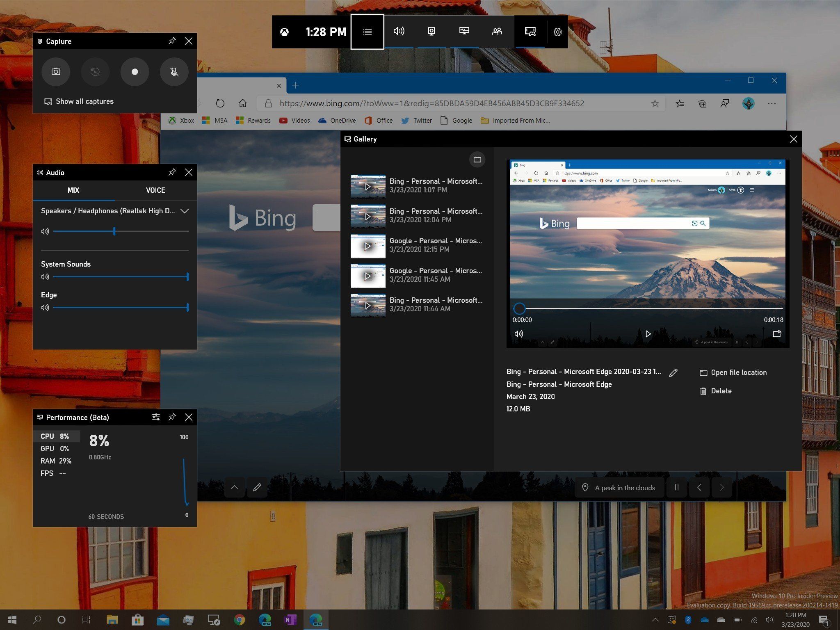Image resolution: width=840 pixels, height=630 pixels.
Task: Take a screenshot with camera icon
Action: coord(56,72)
